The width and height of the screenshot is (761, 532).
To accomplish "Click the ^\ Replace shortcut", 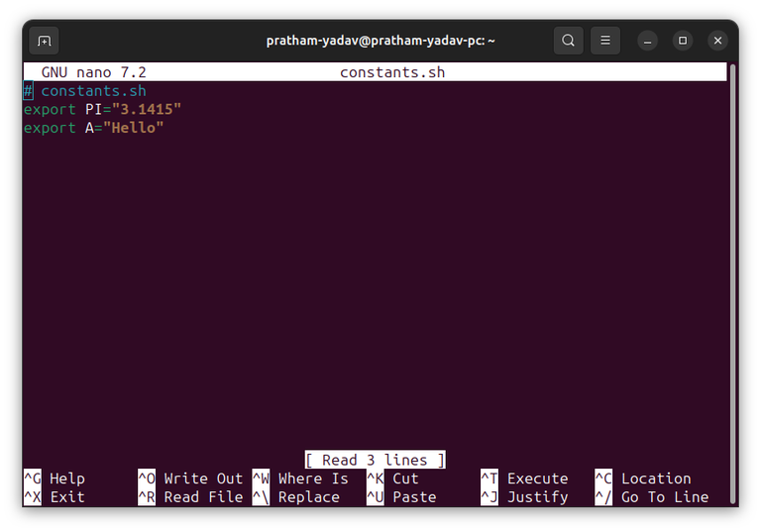I will tap(296, 497).
